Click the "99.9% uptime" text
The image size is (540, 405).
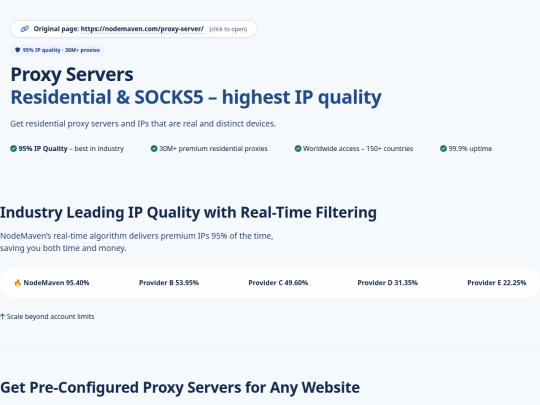point(470,148)
